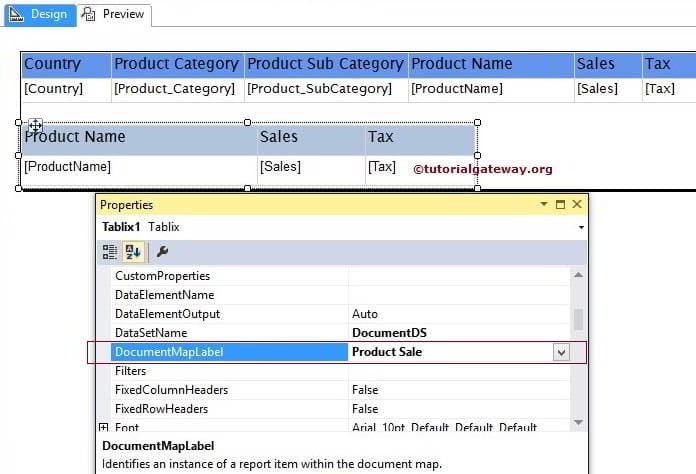Select the DataSetName property row
This screenshot has height=474, width=696.
click(x=151, y=333)
